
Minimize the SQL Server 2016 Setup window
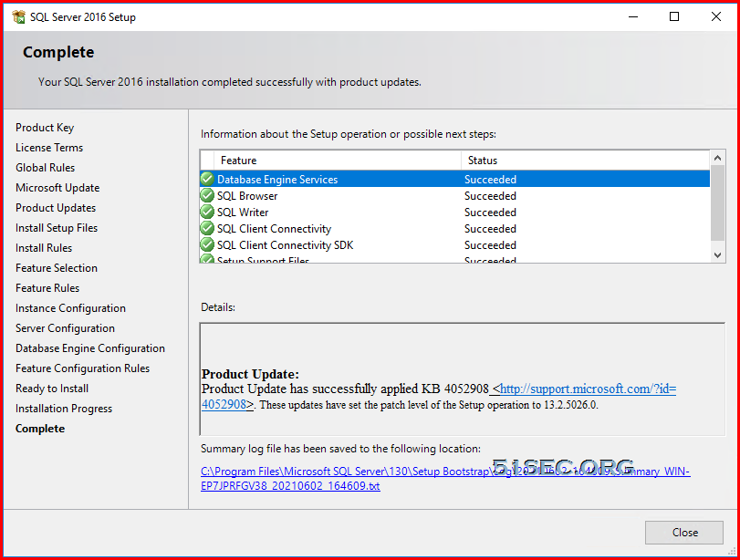click(x=633, y=17)
